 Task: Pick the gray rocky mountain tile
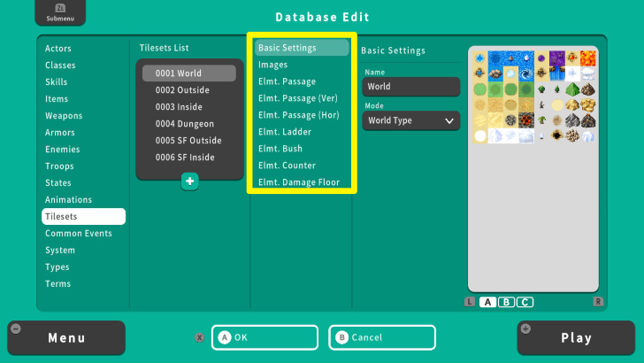pos(572,120)
